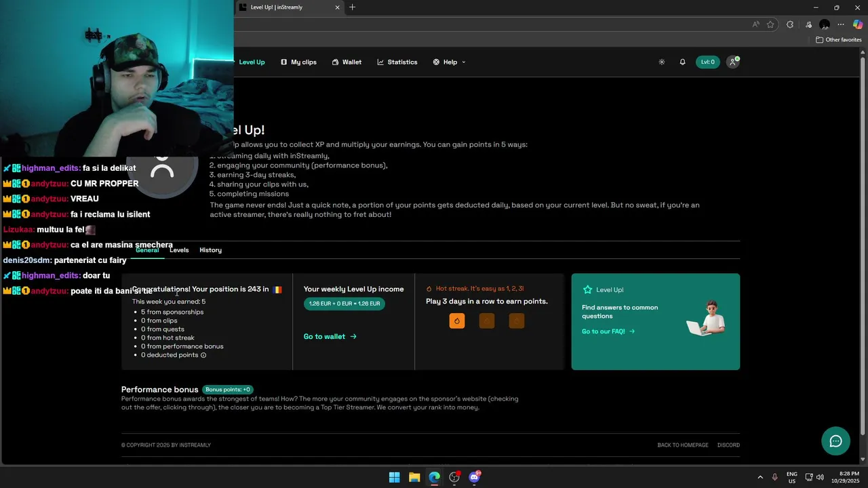Open Edge Settings and more menu
The height and width of the screenshot is (488, 868).
(x=841, y=24)
